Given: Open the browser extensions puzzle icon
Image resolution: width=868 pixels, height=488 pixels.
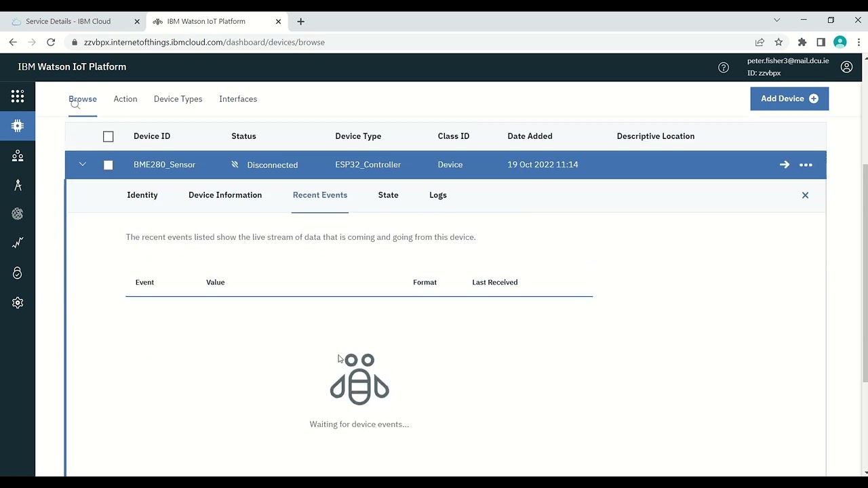Looking at the screenshot, I should pos(802,42).
